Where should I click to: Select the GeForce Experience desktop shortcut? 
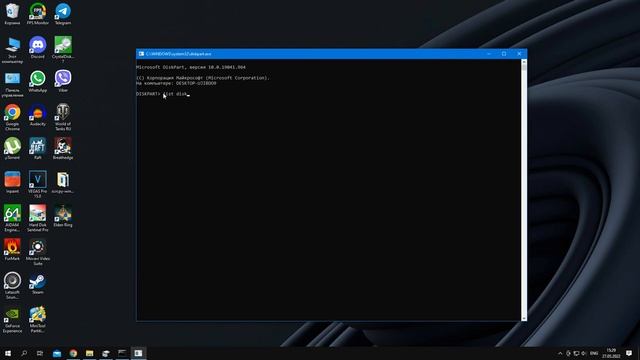(12, 319)
